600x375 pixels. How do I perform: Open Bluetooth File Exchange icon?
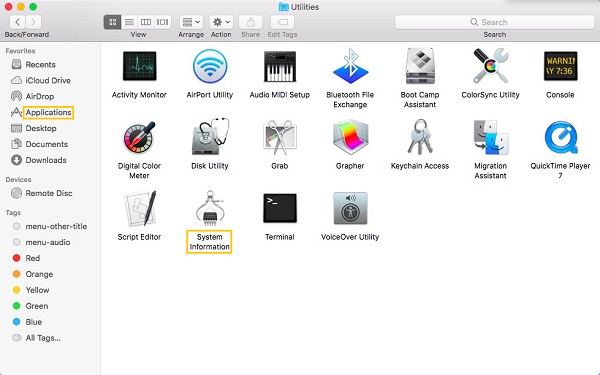[350, 66]
